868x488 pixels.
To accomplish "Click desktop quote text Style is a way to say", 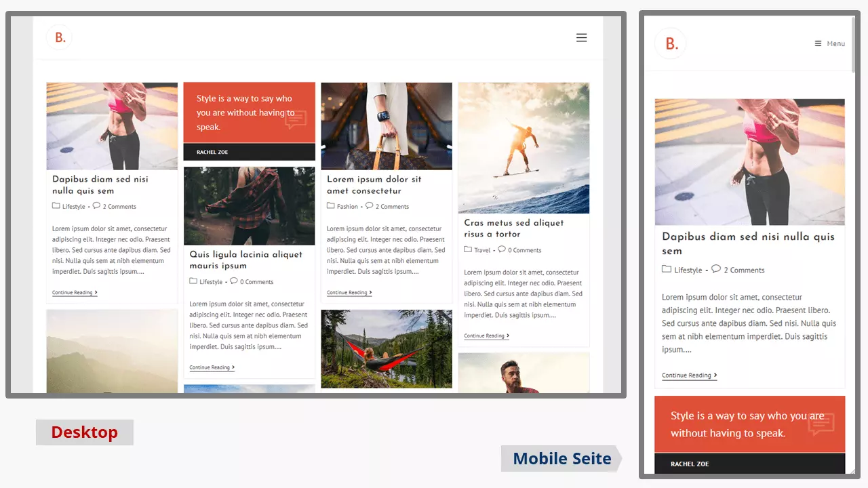I will [x=245, y=113].
